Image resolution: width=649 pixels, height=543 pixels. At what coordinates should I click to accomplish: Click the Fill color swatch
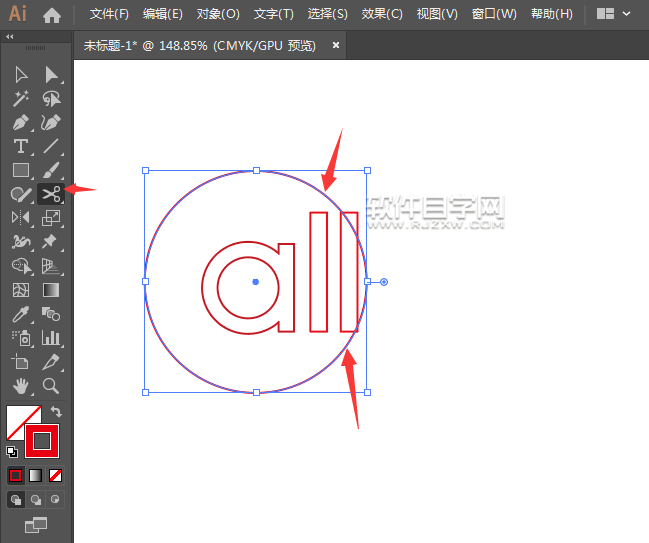[x=17, y=416]
